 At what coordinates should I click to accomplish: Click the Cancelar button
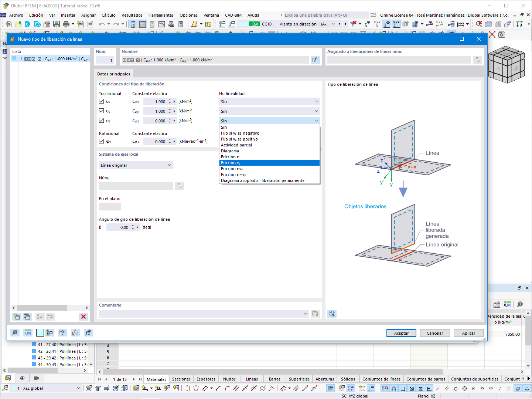435,333
